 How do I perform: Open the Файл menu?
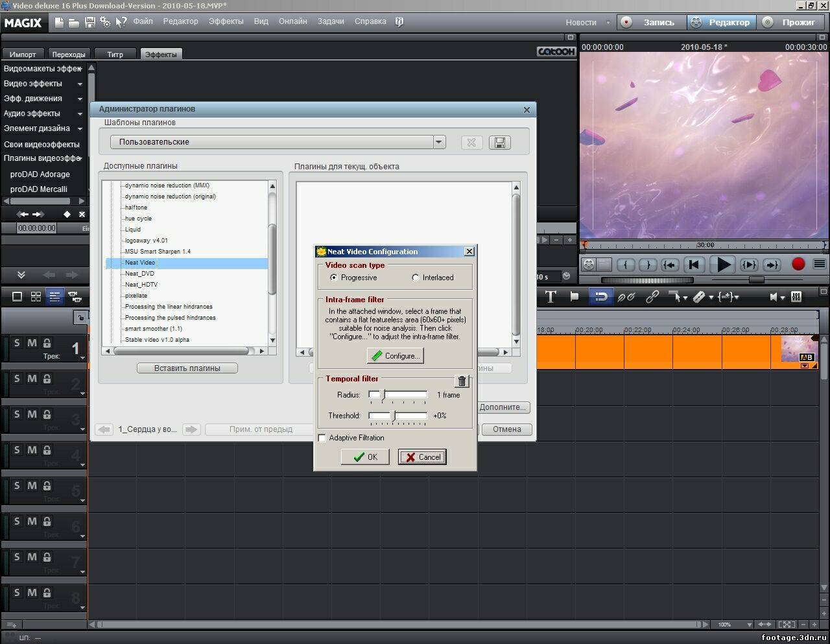point(143,21)
